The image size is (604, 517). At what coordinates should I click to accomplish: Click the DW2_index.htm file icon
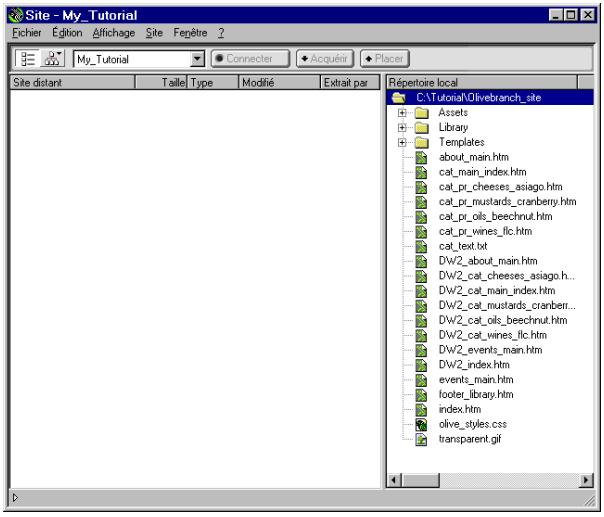pos(421,365)
